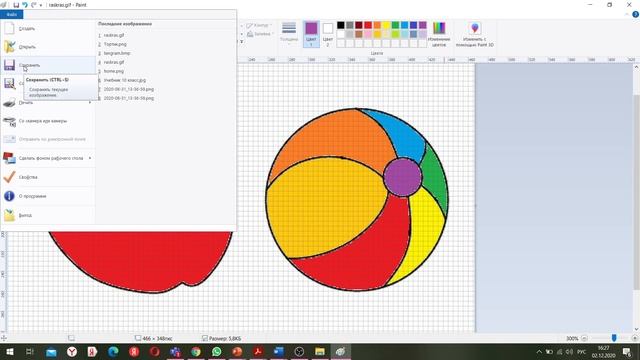Open the Customize Quick Access Toolbar arrow
Viewport: 640px width, 360px height.
coord(41,5)
